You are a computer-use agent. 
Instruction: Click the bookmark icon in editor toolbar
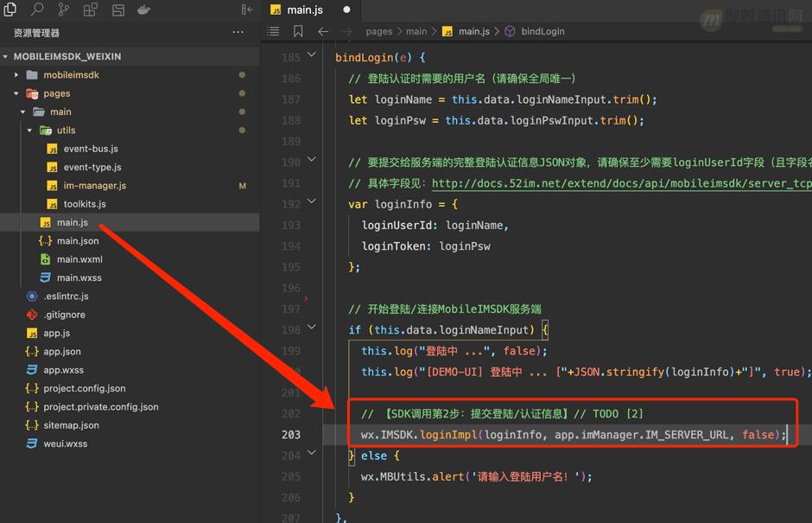tap(298, 31)
